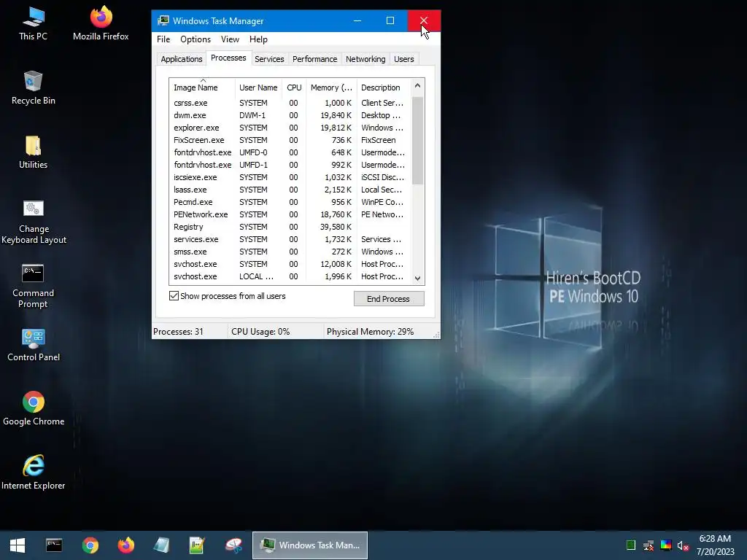Switch to the Applications tab
This screenshot has width=747, height=560.
click(x=182, y=59)
